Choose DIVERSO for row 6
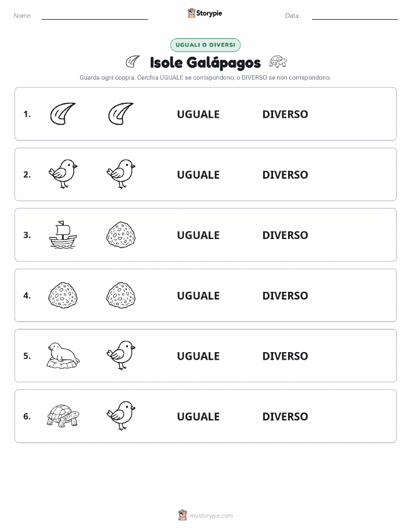This screenshot has height=532, width=411. click(285, 417)
